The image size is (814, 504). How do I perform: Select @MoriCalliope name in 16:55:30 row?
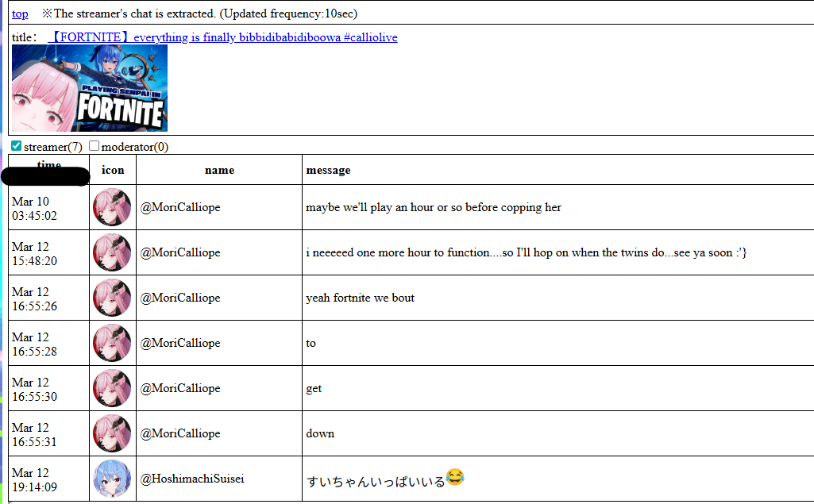180,388
